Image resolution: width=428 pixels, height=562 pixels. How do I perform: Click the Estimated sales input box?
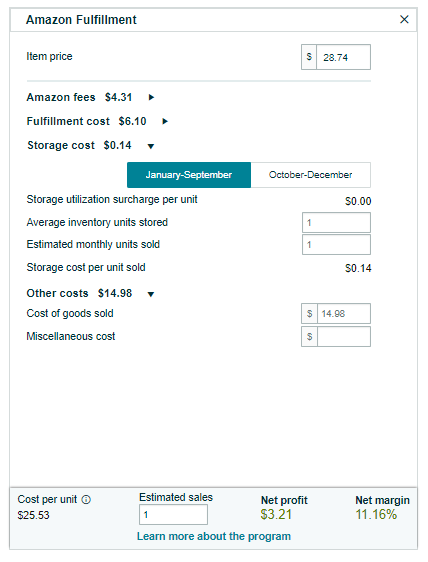[173, 515]
